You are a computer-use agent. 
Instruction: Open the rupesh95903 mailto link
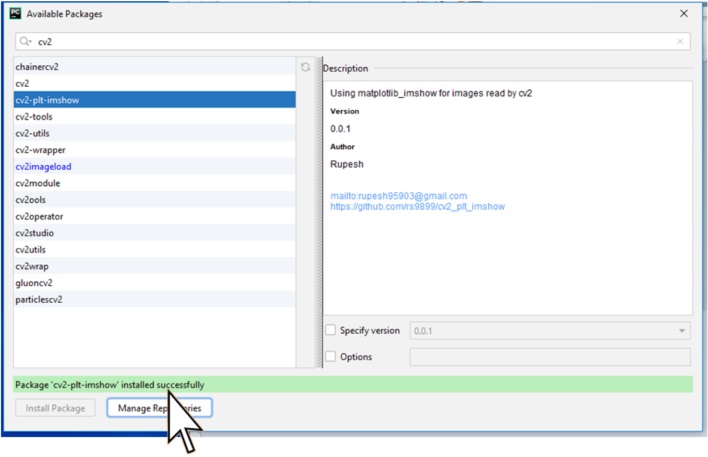(398, 195)
